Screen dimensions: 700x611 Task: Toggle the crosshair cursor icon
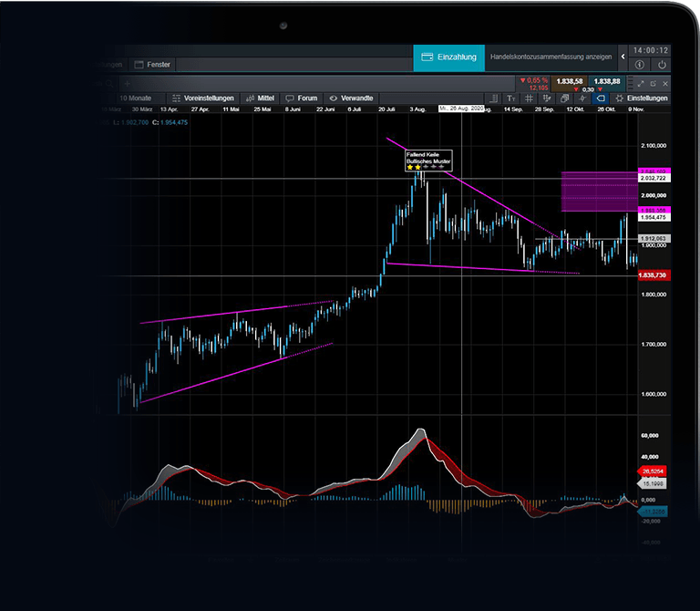582,98
